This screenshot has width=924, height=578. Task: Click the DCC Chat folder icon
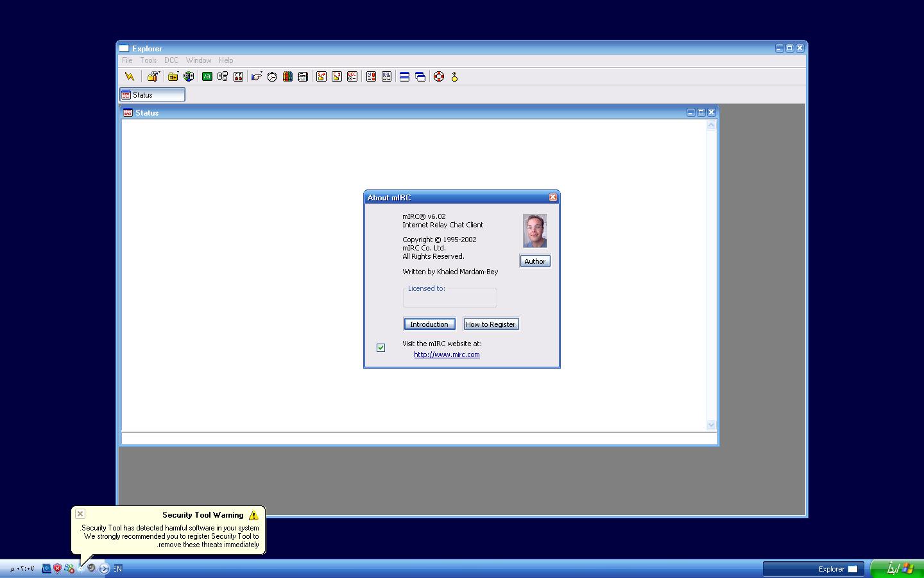coord(337,76)
